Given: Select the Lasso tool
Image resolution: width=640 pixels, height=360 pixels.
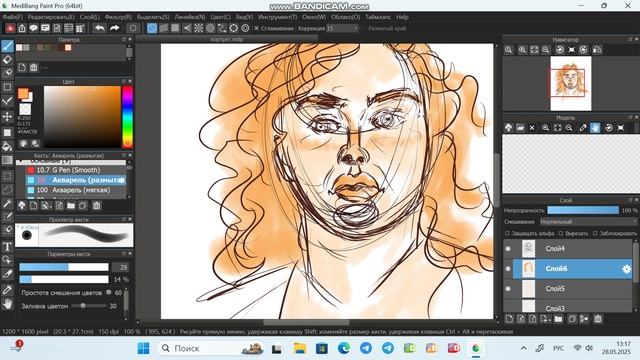Looking at the screenshot, I should 7,189.
